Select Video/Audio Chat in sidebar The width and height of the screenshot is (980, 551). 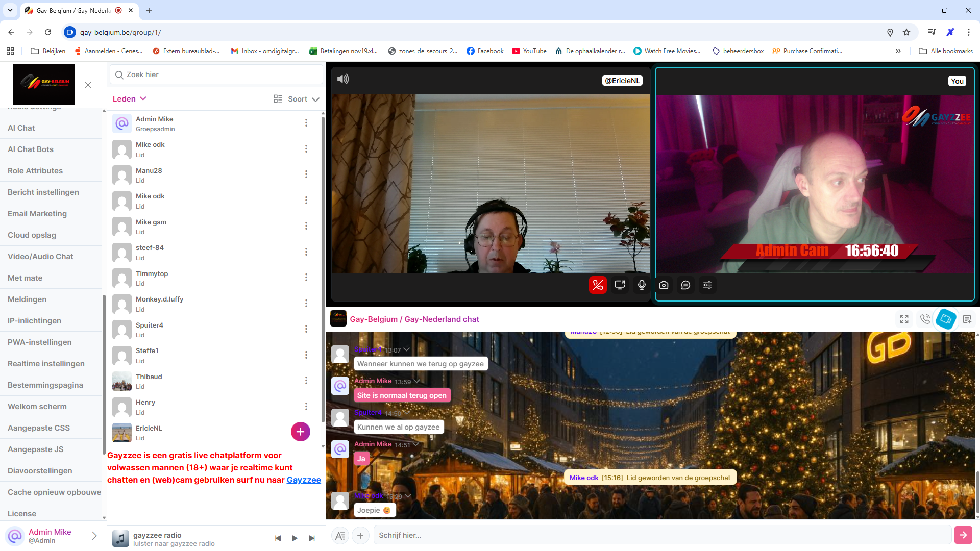click(40, 257)
